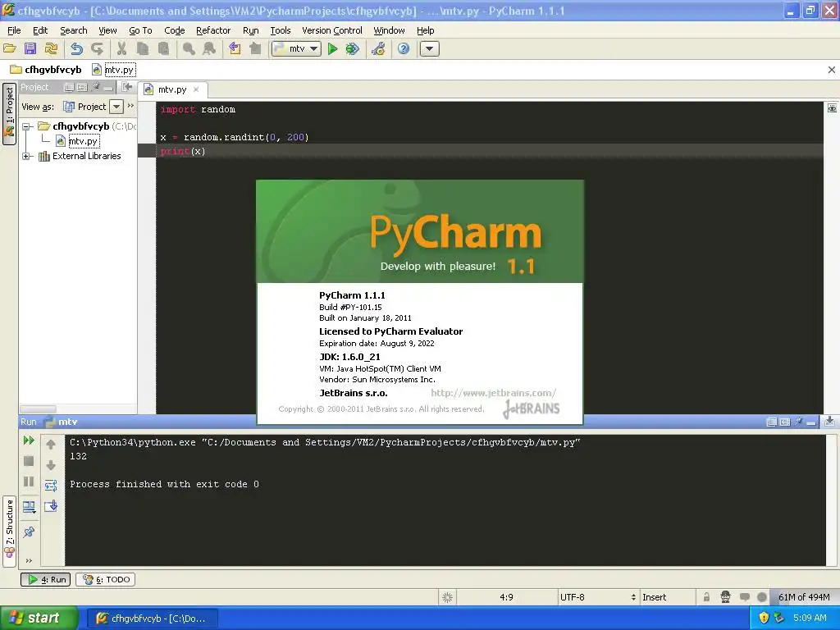Open Help Topics question-mark icon
This screenshot has width=840, height=630.
[404, 48]
